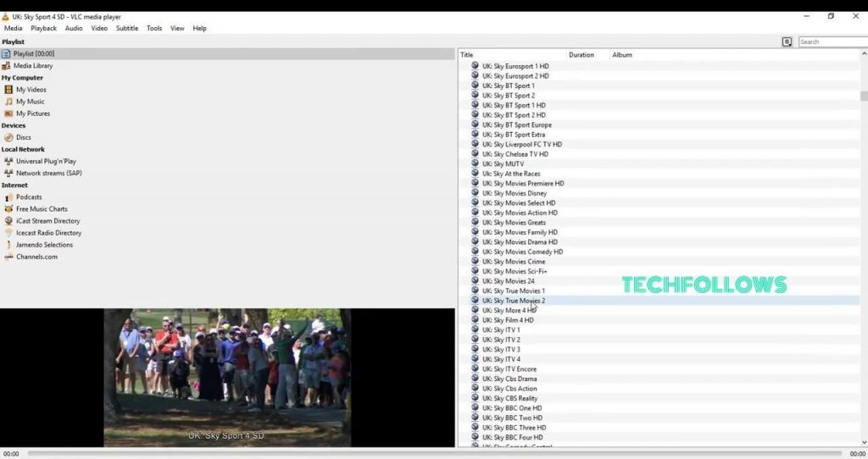868x459 pixels.
Task: Click the Universal Plug'n'Play icon
Action: tap(8, 162)
